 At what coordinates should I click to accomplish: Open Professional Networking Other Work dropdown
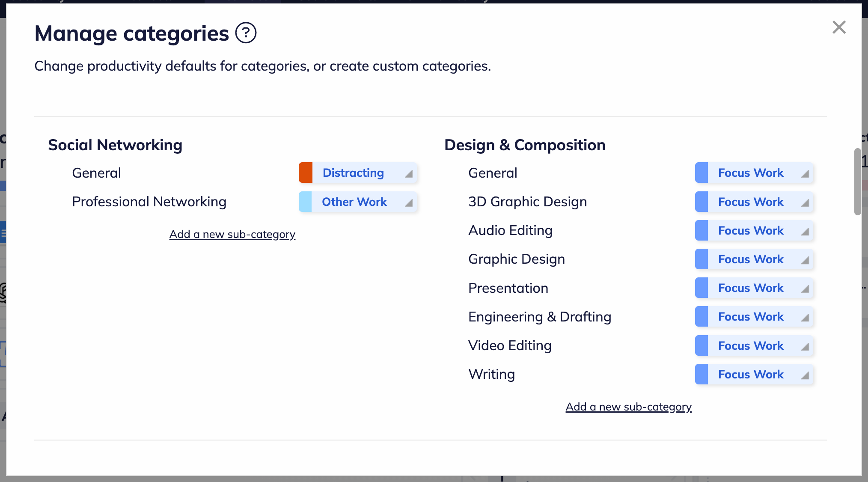pos(358,202)
